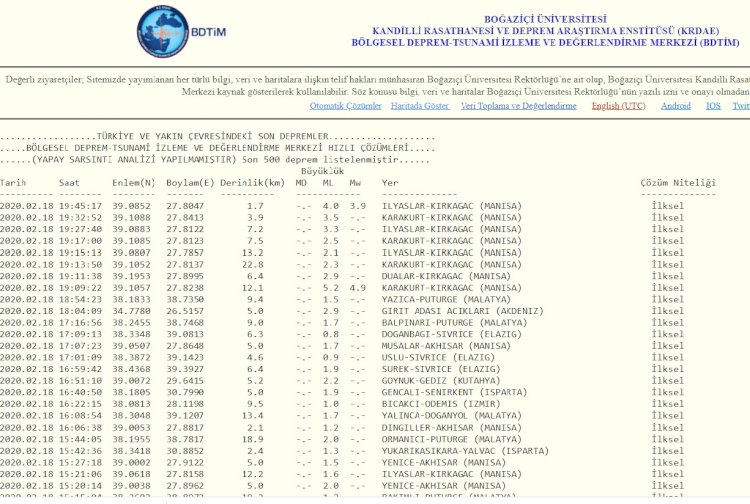The image size is (750, 504).
Task: Select time 19:32:52 entry
Action: 80,218
